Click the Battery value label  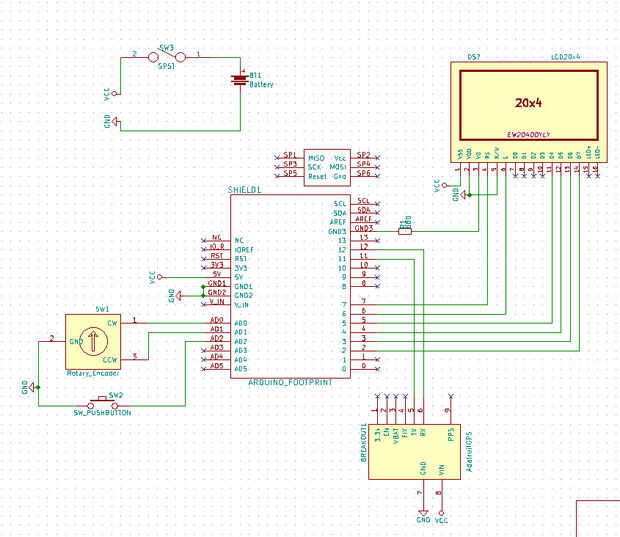pyautogui.click(x=261, y=84)
